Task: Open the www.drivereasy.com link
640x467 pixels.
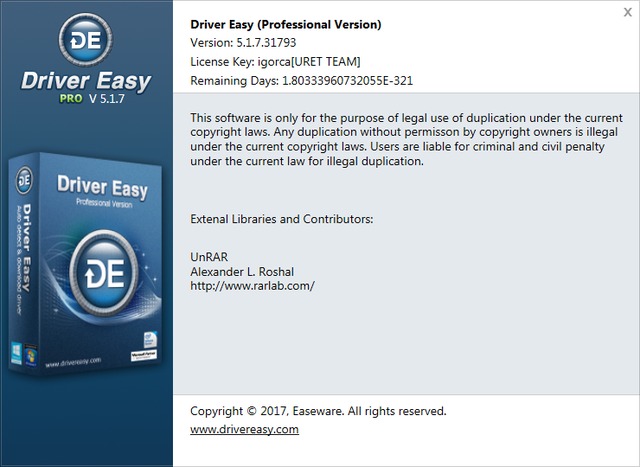Action: pos(244,429)
